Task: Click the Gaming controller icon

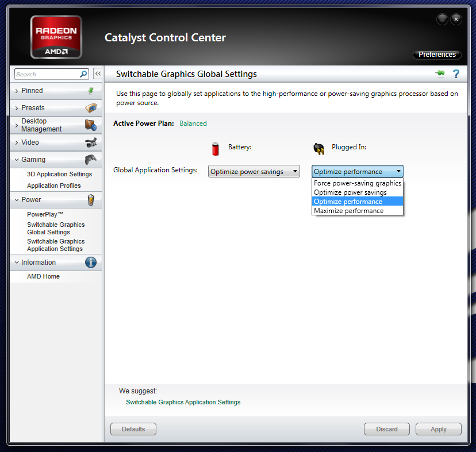Action: (91, 159)
